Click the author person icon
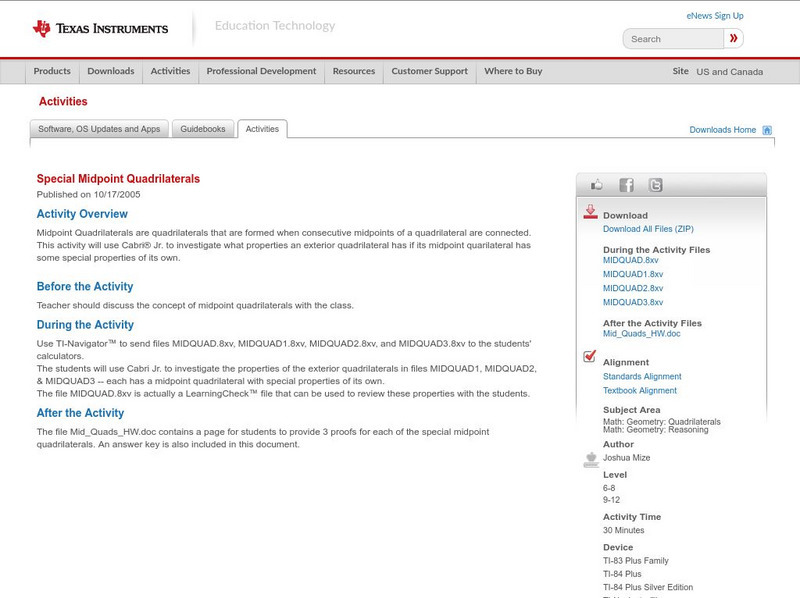800x598 pixels. pos(591,459)
